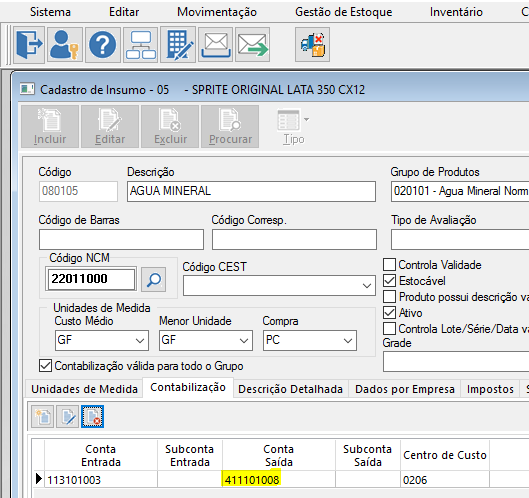Toggle Controla Validade checkbox
Viewport: 529px width, 498px height.
click(x=389, y=265)
